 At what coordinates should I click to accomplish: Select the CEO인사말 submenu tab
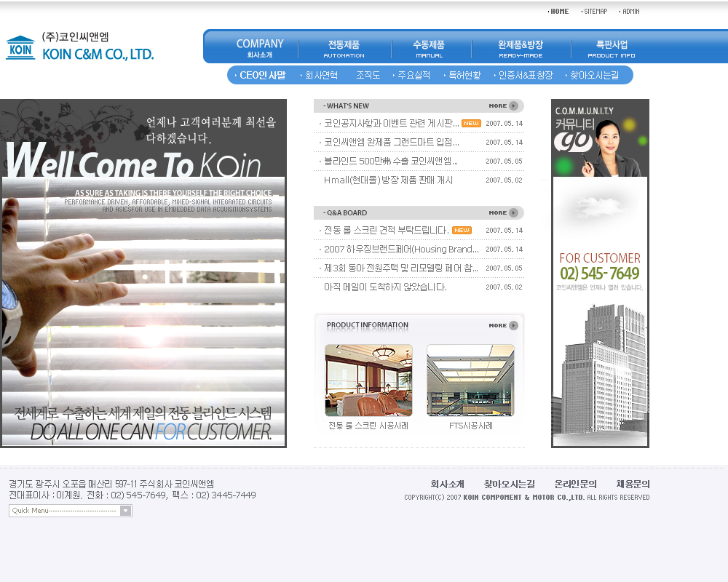[x=261, y=75]
